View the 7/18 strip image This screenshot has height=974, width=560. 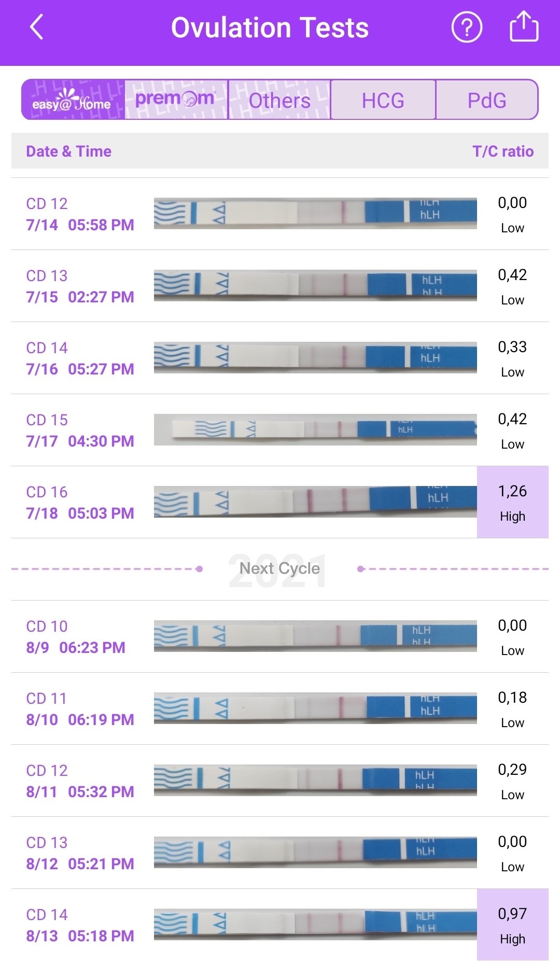(315, 502)
